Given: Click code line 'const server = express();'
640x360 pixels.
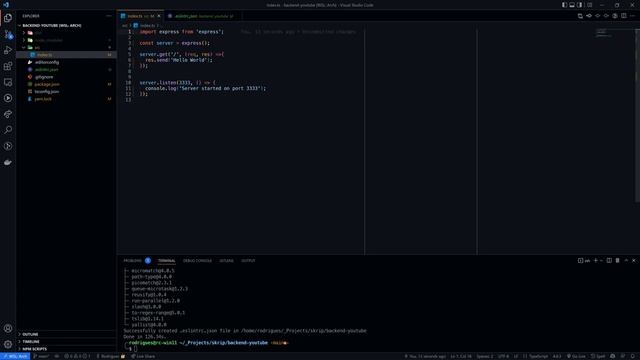Looking at the screenshot, I should (175, 43).
